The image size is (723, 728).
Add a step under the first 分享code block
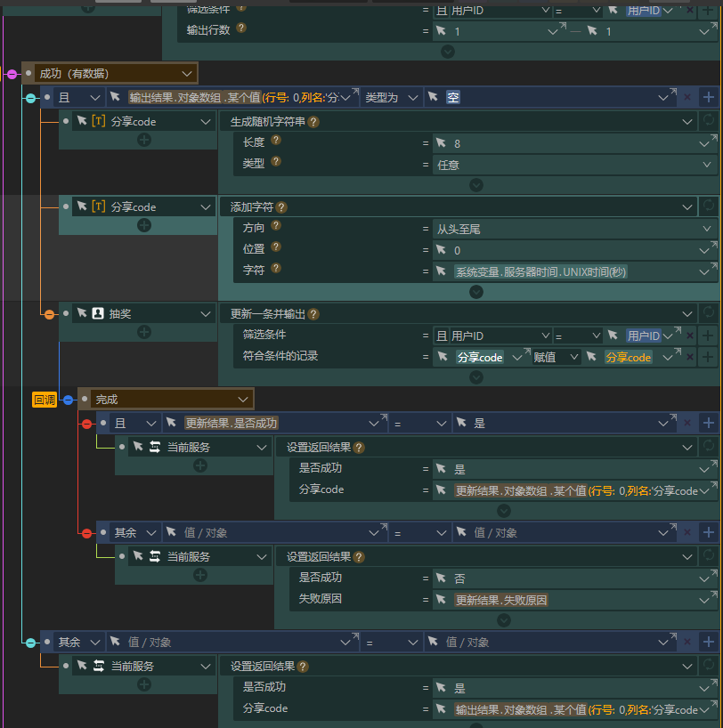click(144, 140)
